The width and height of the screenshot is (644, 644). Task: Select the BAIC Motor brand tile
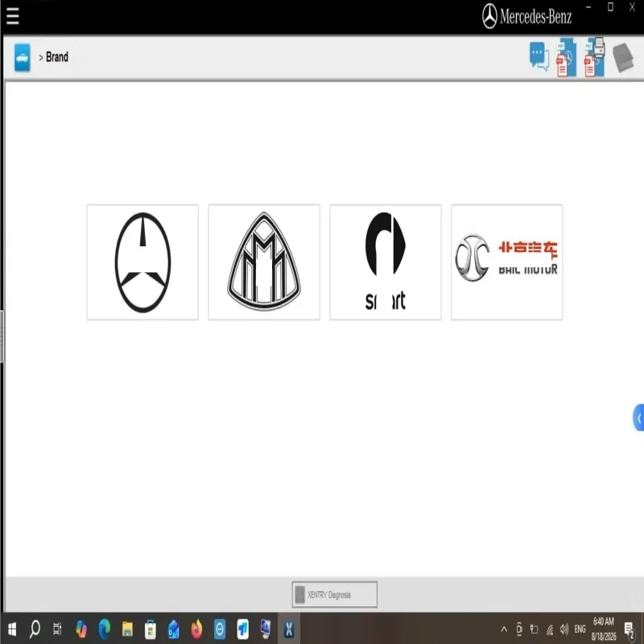click(507, 262)
